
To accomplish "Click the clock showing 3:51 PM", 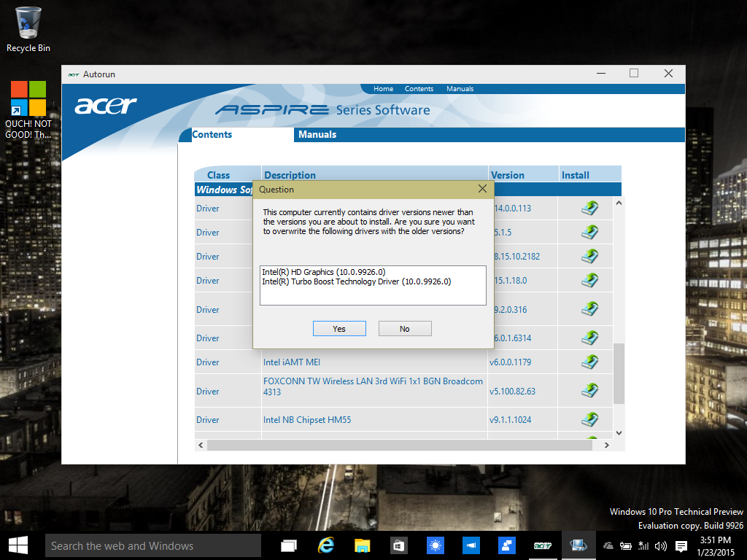I will (716, 540).
